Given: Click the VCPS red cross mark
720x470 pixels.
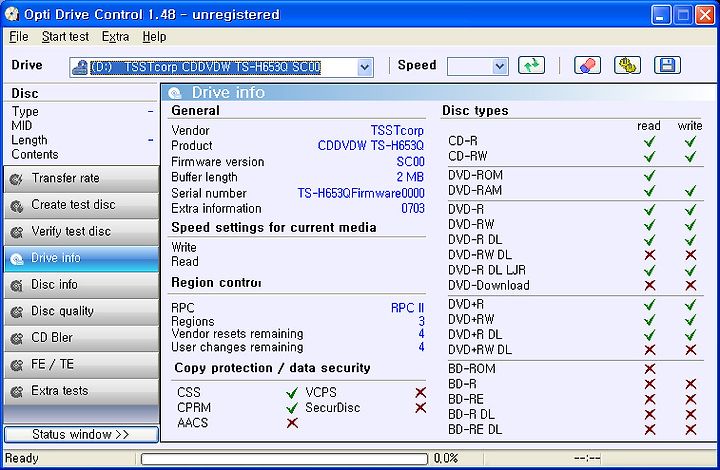Looking at the screenshot, I should pos(421,392).
